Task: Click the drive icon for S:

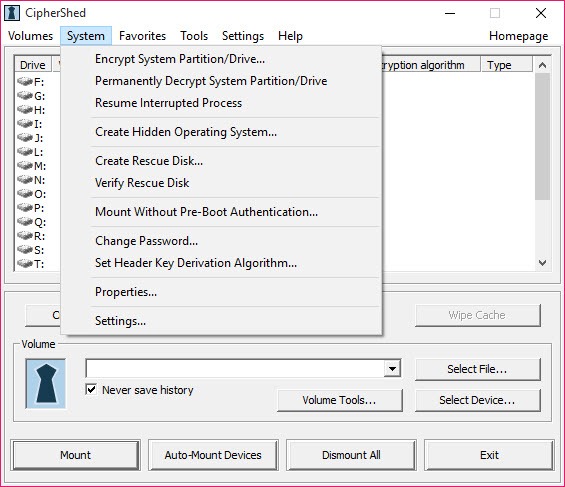Action: 25,249
